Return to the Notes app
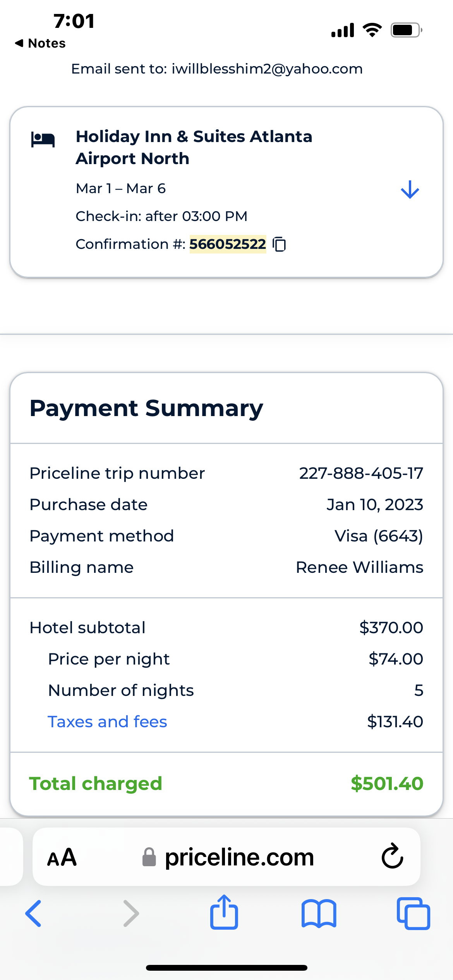This screenshot has height=980, width=453. [x=41, y=43]
